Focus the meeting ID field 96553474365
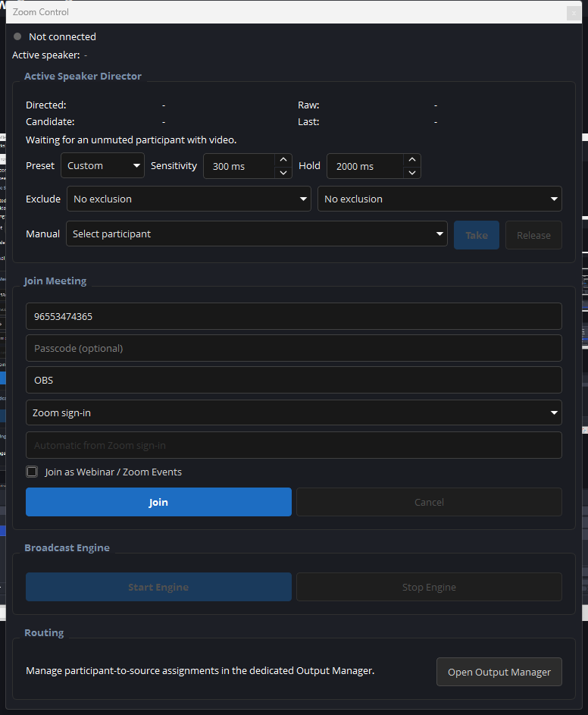 click(293, 316)
